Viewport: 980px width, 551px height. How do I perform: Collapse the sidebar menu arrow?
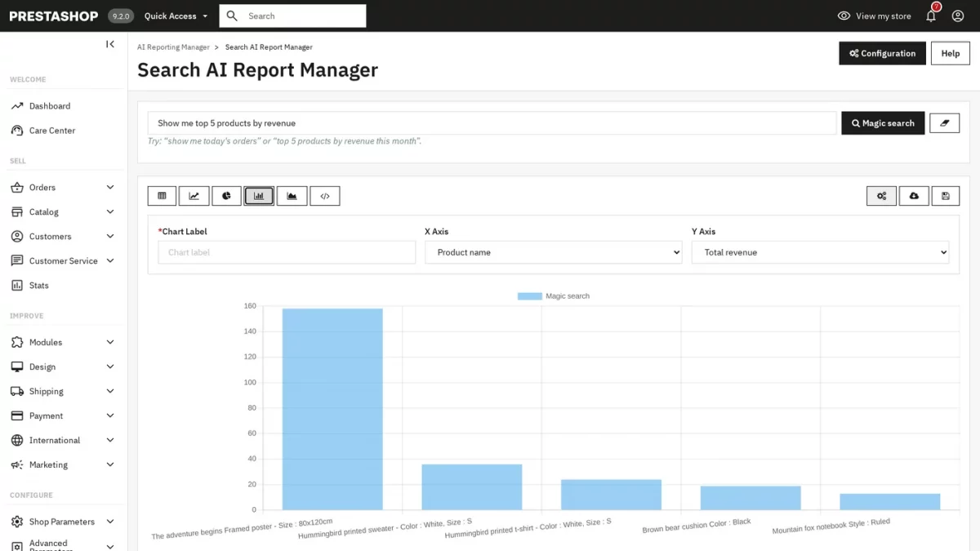point(110,44)
